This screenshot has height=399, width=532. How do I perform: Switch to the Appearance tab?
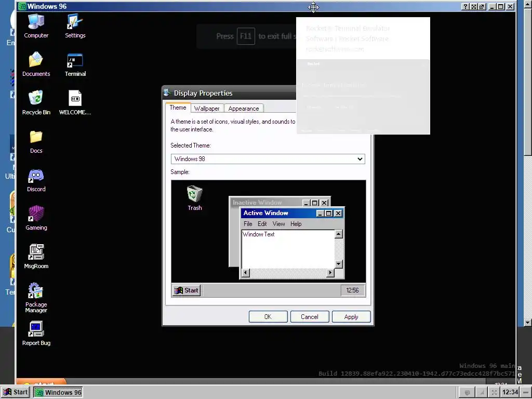click(x=243, y=108)
